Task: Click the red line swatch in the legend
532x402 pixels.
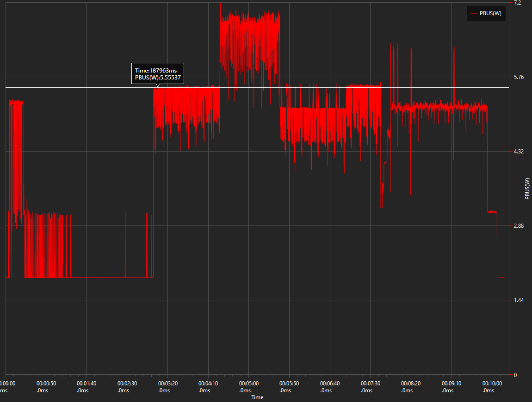Action: (x=474, y=13)
